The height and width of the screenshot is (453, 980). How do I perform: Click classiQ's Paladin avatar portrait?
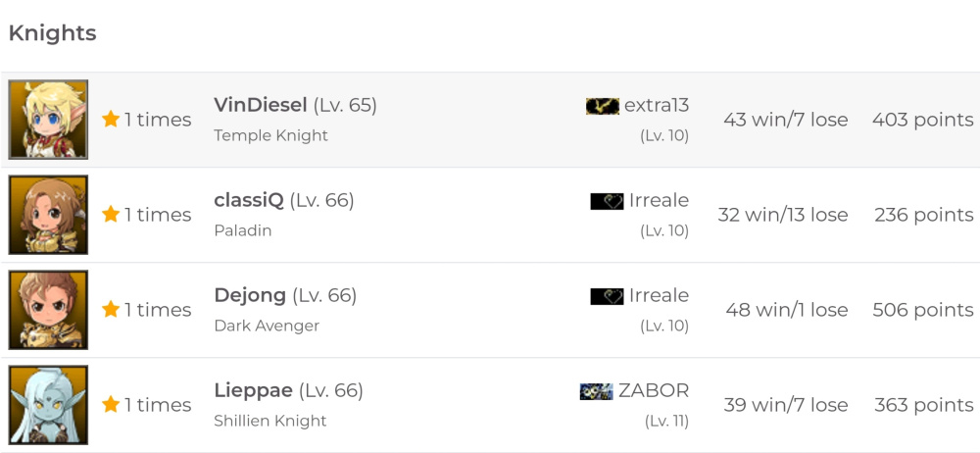click(x=48, y=215)
